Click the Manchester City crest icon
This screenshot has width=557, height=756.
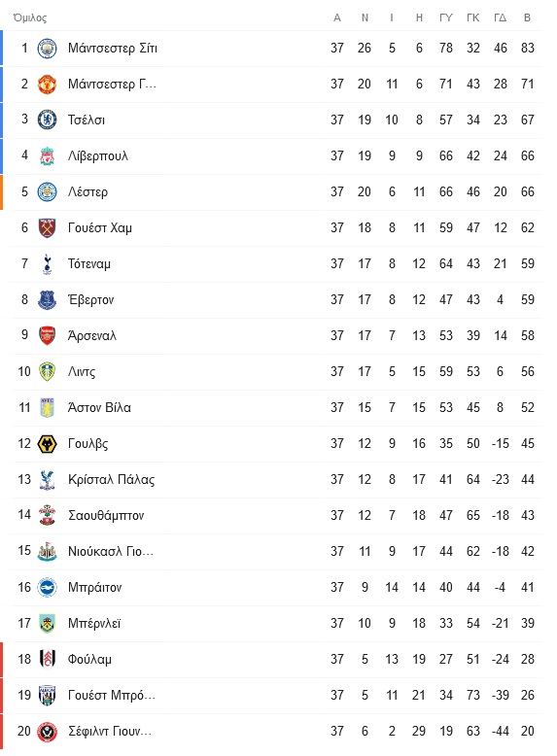[x=47, y=49]
